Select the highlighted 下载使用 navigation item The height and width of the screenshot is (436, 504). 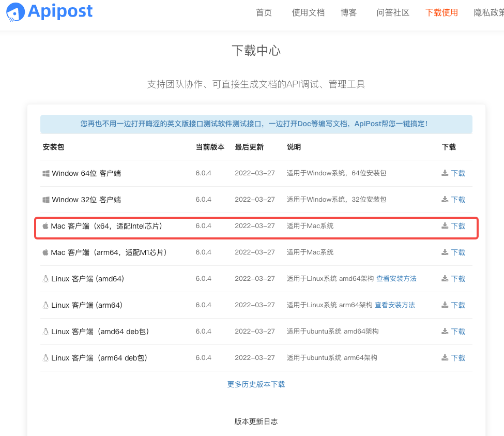[441, 12]
